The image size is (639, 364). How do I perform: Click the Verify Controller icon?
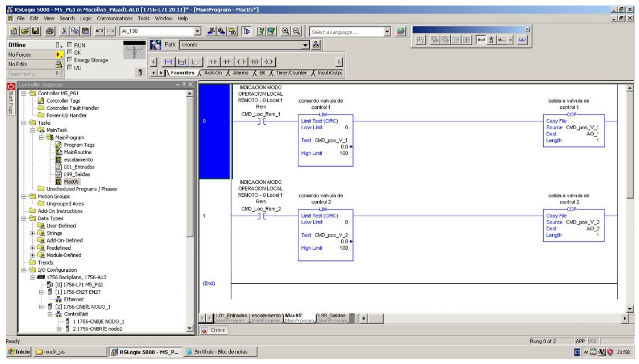271,31
